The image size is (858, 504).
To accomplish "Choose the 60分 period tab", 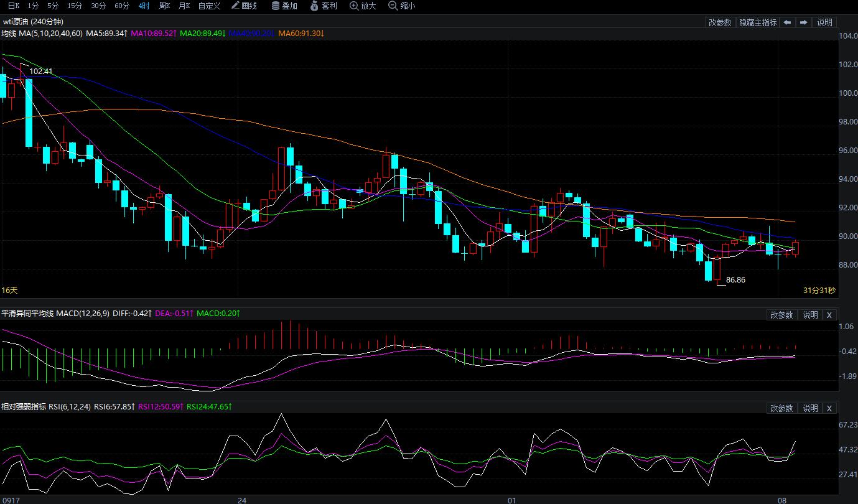I will click(x=122, y=6).
